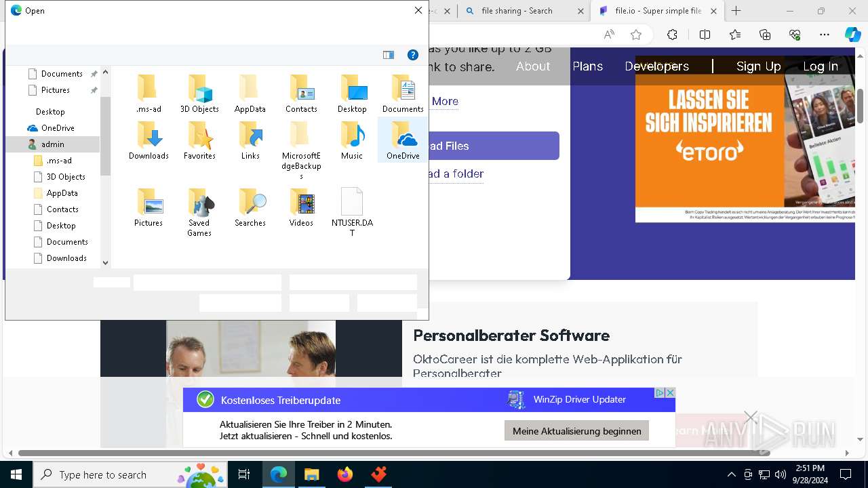Select the Music folder icon
The width and height of the screenshot is (868, 488).
pos(352,135)
